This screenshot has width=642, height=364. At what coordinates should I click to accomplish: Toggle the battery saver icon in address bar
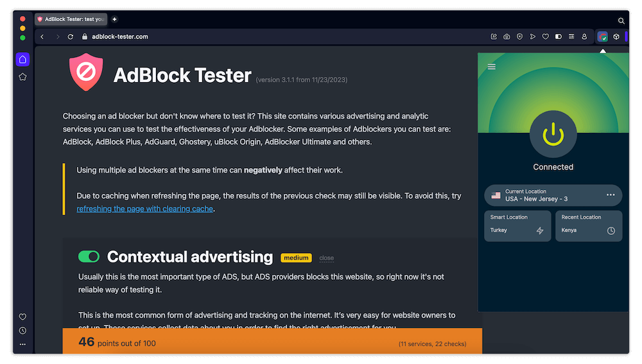point(559,37)
